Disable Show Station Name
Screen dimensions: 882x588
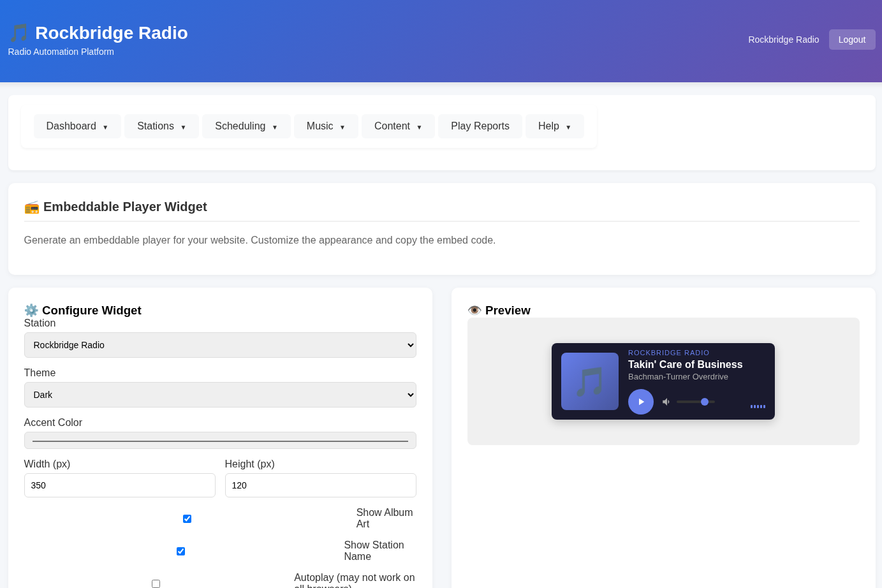point(180,551)
